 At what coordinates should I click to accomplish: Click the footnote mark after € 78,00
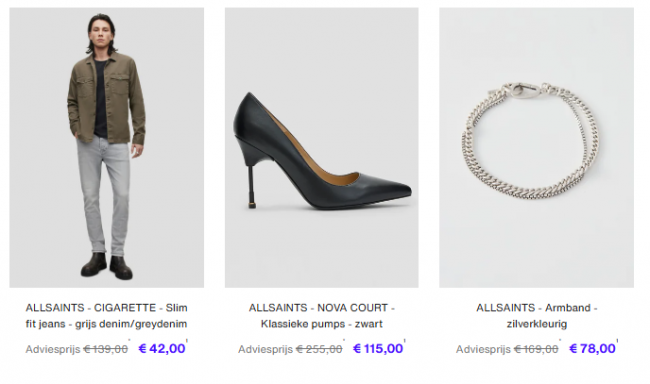click(617, 341)
